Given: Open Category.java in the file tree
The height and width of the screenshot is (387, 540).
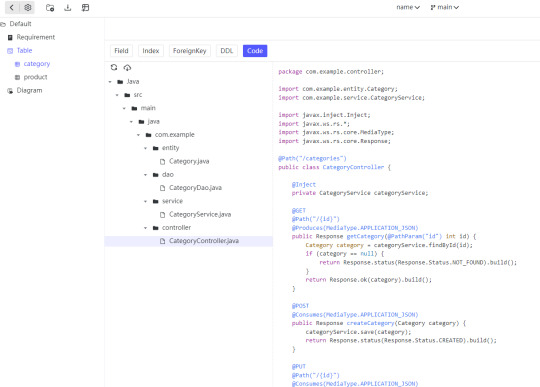Looking at the screenshot, I should pos(189,161).
